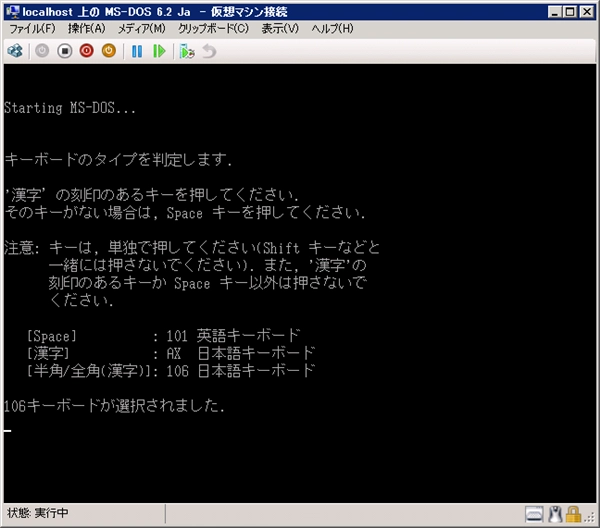Click the window system icon in the title bar
Viewport: 600px width, 528px height.
coord(13,12)
